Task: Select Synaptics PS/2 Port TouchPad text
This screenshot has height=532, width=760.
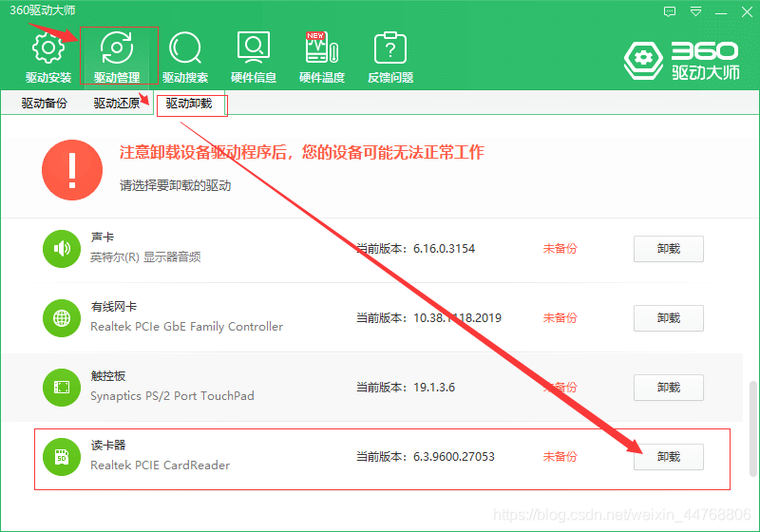Action: tap(172, 396)
